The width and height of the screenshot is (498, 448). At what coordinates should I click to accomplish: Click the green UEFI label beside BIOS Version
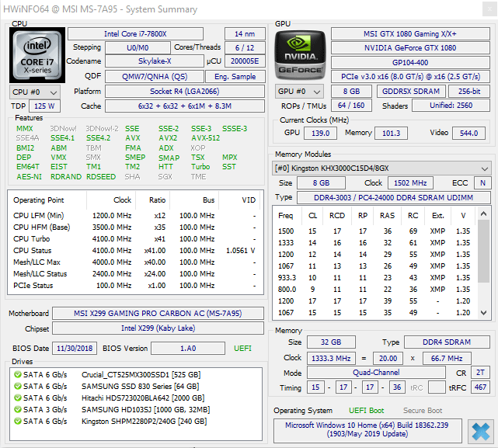(x=242, y=349)
